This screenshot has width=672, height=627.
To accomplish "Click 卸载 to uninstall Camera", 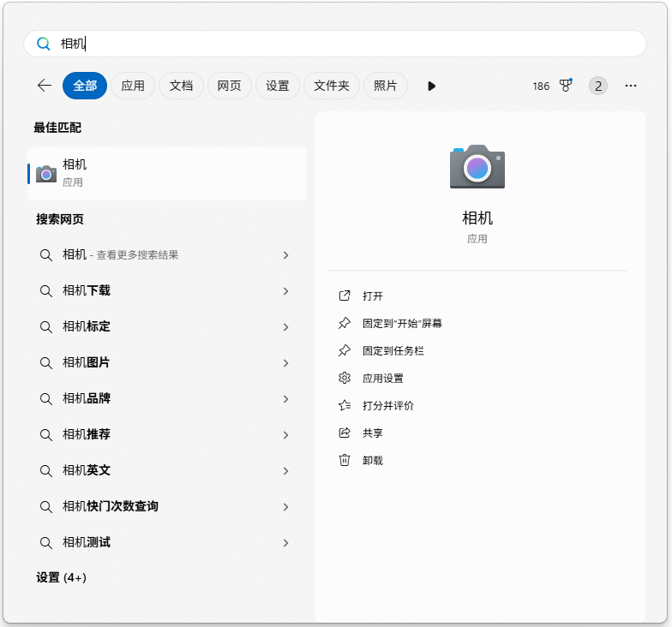I will tap(372, 461).
